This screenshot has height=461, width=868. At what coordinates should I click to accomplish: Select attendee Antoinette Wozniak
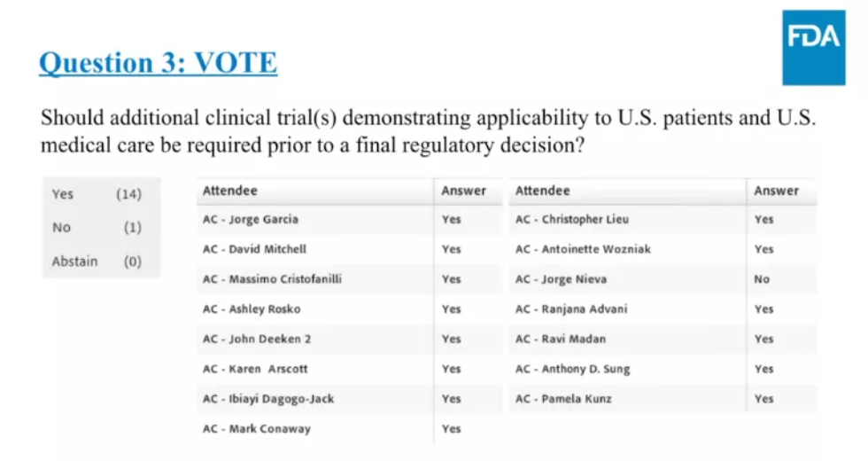pyautogui.click(x=583, y=249)
